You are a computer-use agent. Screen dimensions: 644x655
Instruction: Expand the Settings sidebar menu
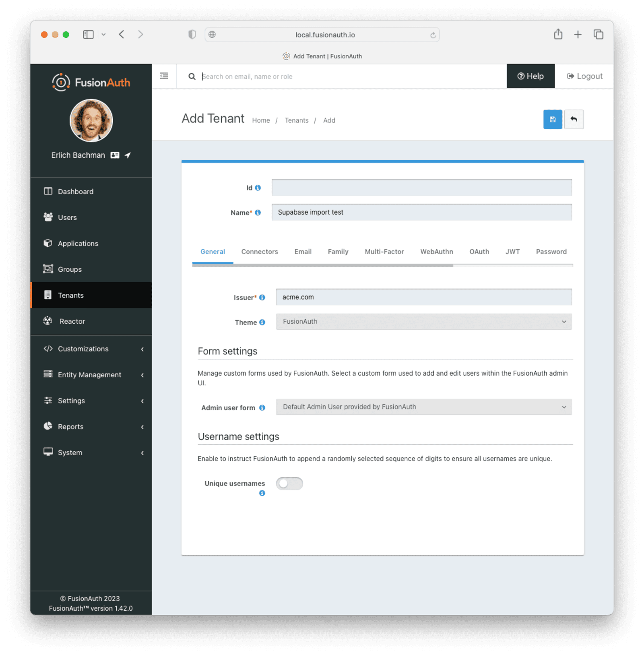[x=91, y=401]
